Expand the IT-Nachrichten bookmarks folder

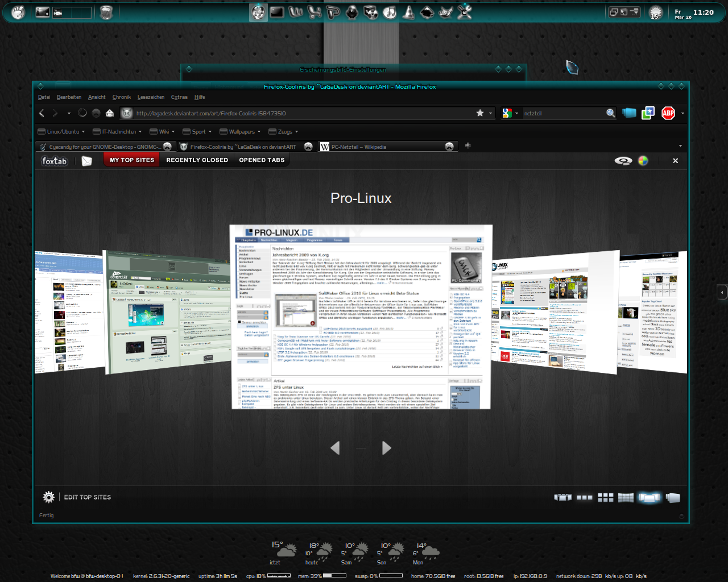118,131
